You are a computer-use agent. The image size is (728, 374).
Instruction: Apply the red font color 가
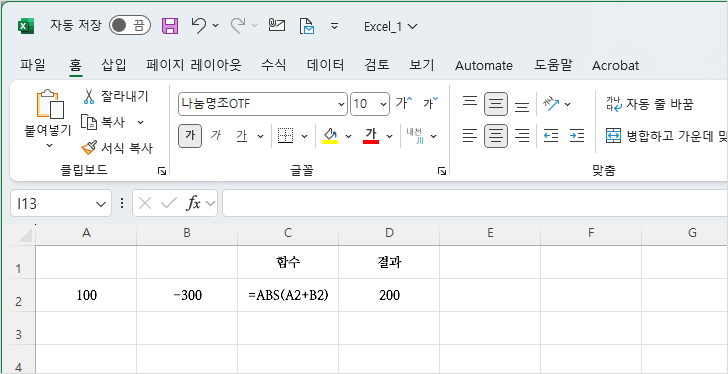pyautogui.click(x=370, y=136)
